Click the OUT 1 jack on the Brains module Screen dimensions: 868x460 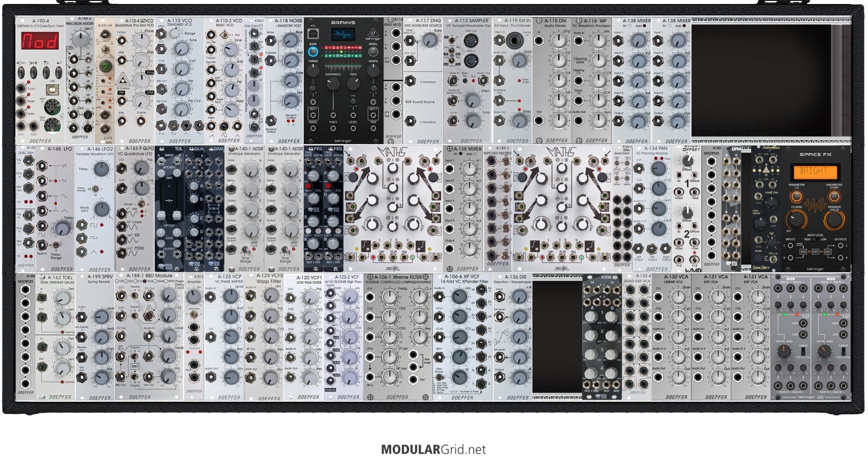tap(313, 114)
